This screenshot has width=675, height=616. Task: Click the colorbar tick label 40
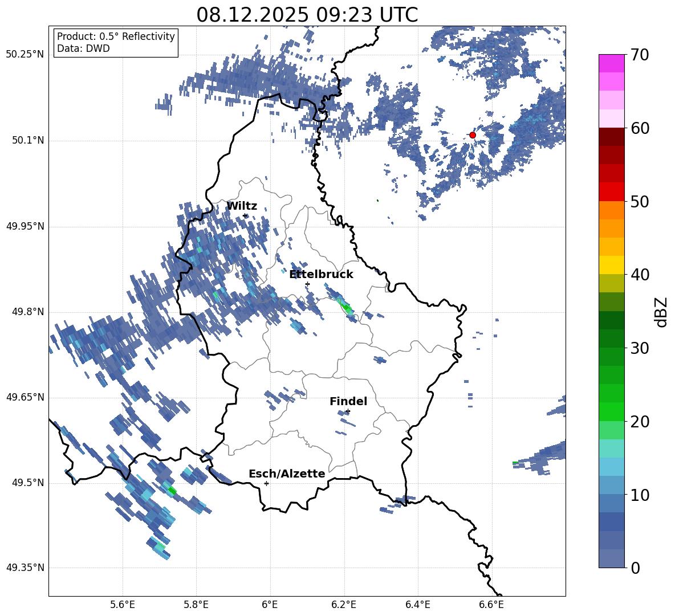[x=640, y=275]
